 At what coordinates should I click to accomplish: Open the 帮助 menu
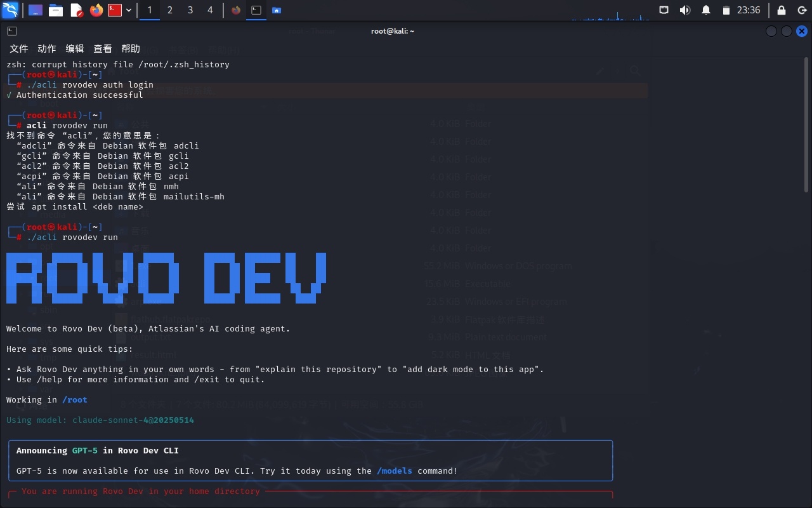point(131,49)
